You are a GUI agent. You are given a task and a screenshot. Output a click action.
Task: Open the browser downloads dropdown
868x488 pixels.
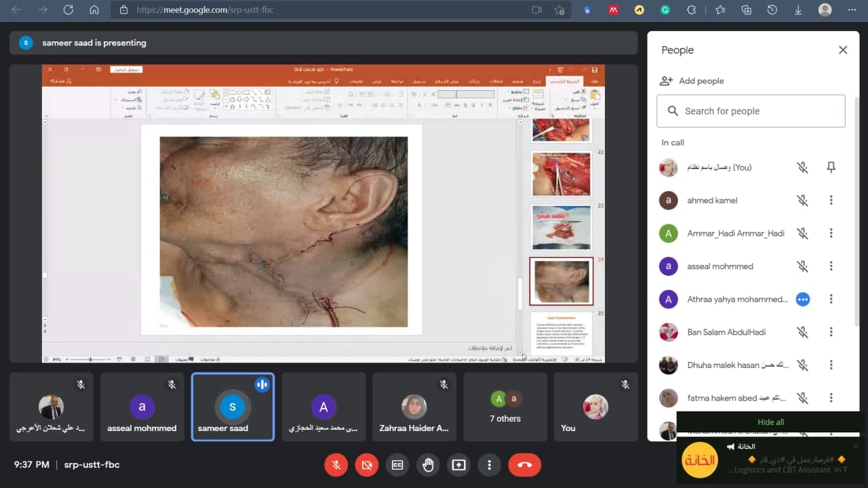click(x=798, y=10)
